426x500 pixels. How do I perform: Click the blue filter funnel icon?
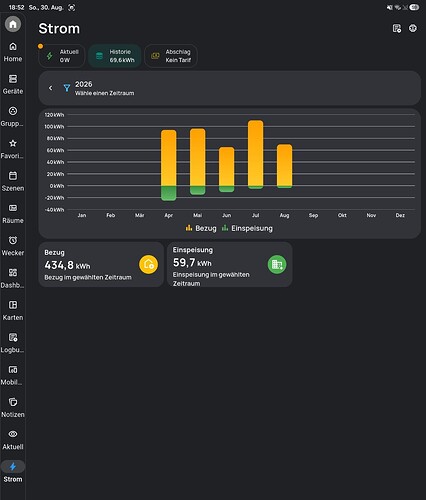(67, 88)
